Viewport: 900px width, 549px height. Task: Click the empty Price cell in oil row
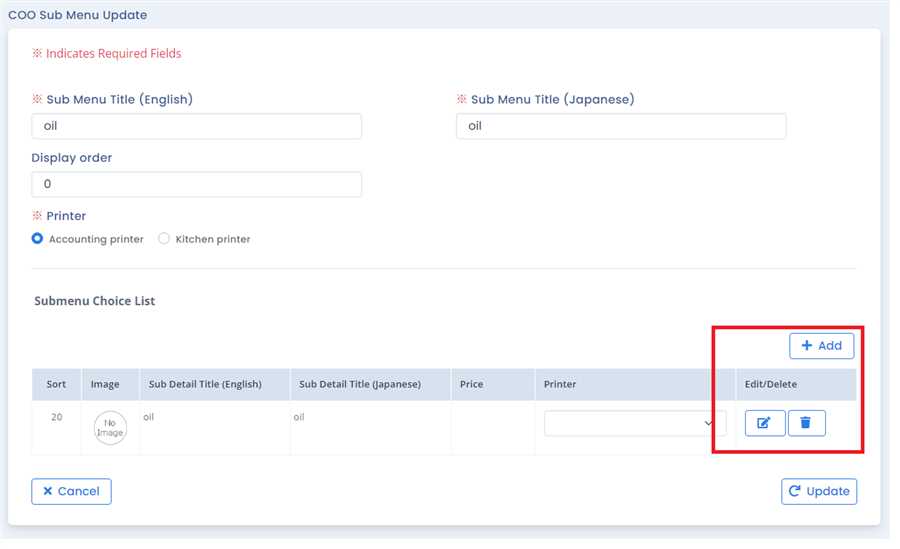[x=492, y=428]
